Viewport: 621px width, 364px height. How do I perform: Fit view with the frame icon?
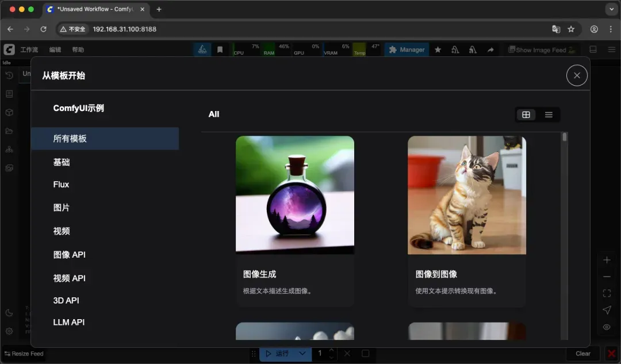pyautogui.click(x=607, y=293)
